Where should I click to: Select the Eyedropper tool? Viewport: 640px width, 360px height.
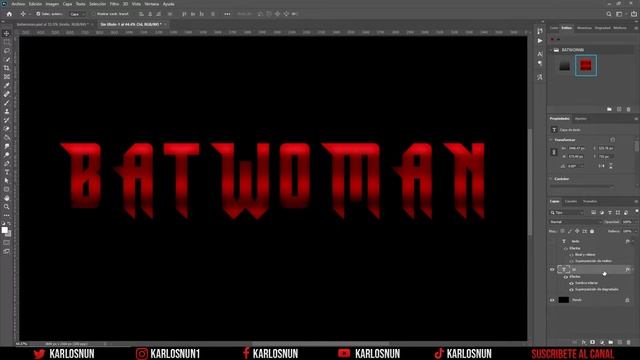point(7,85)
